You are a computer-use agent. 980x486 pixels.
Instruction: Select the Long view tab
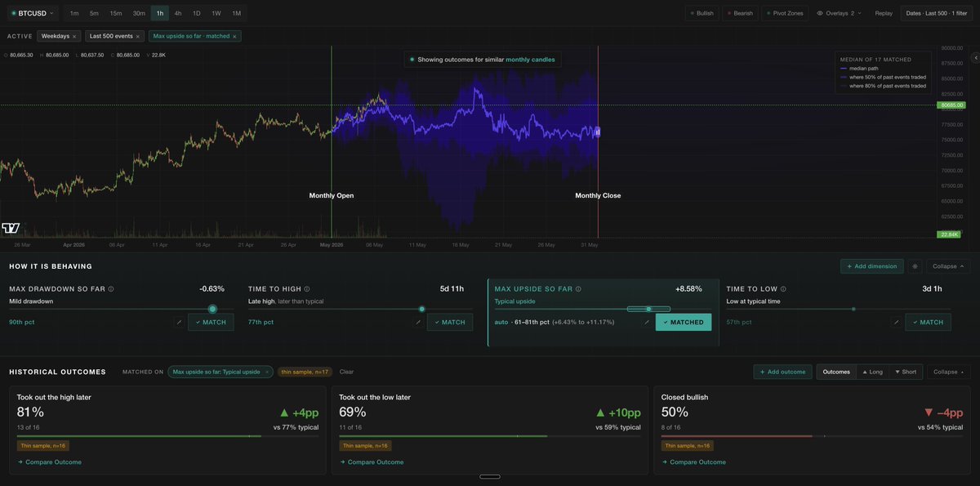[872, 372]
